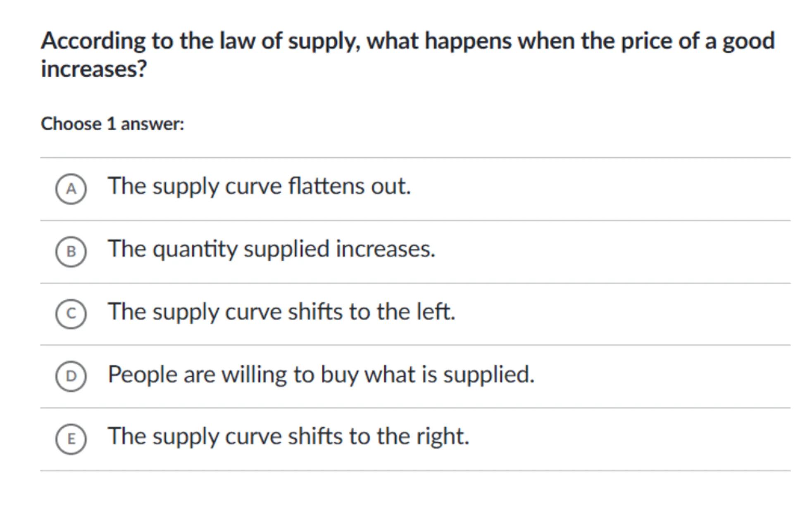Image resolution: width=812 pixels, height=510 pixels.
Task: Choose the circled D option marker
Action: tap(71, 376)
